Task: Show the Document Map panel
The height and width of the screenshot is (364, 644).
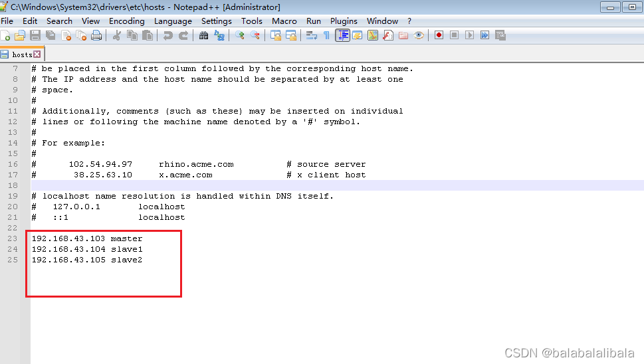Action: (x=373, y=36)
